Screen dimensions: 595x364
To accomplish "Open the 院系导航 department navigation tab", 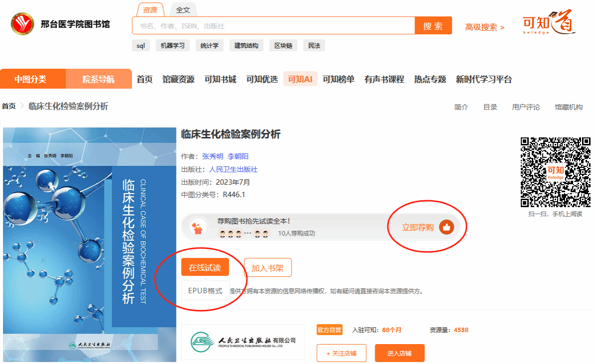I will coord(99,79).
